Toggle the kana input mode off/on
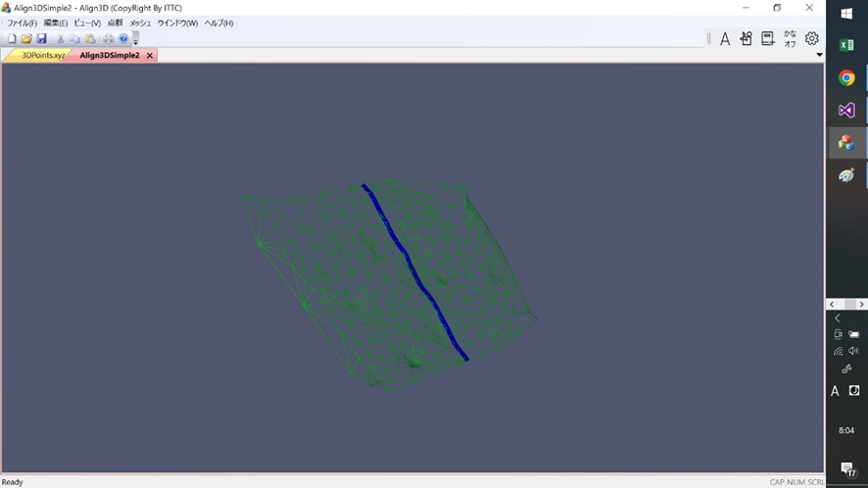This screenshot has height=488, width=868. point(790,39)
